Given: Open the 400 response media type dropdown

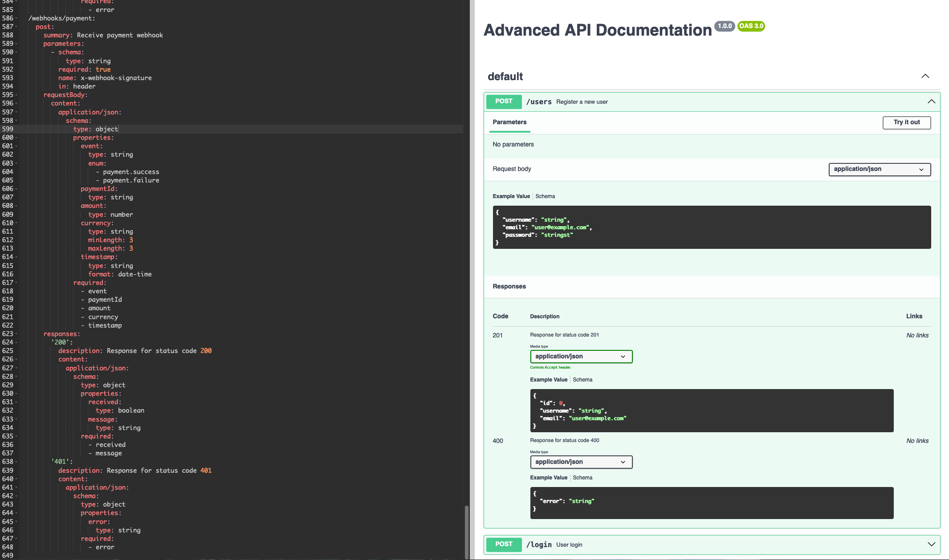Looking at the screenshot, I should [581, 462].
